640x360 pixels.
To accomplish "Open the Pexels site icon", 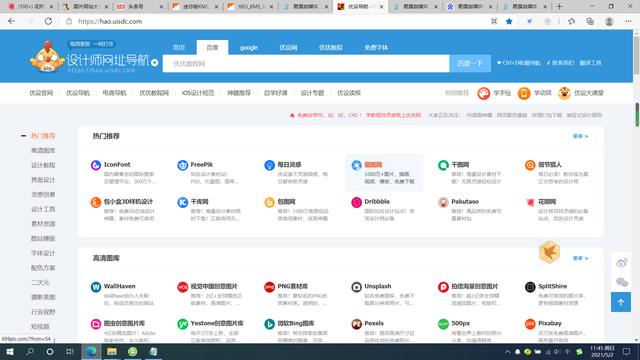I will [x=356, y=324].
